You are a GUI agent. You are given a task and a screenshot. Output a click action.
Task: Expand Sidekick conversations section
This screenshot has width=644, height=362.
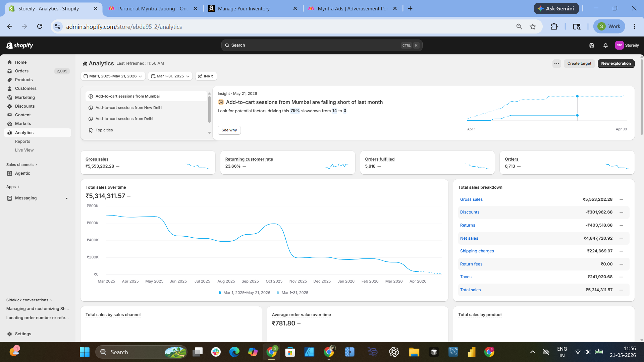(x=29, y=300)
